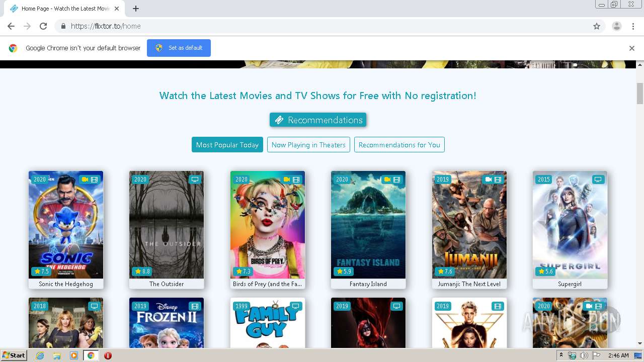Bookmark this page with the star icon
The width and height of the screenshot is (644, 362).
[597, 26]
